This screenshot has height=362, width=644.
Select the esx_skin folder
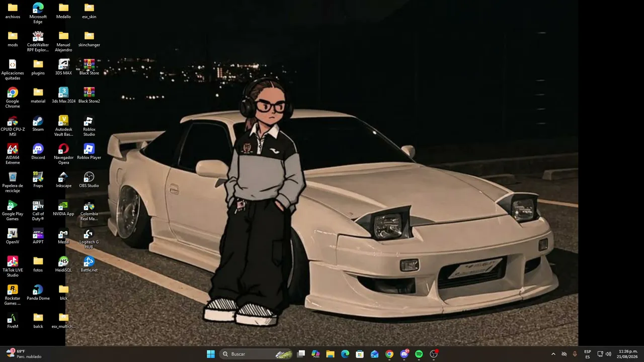pos(89,11)
